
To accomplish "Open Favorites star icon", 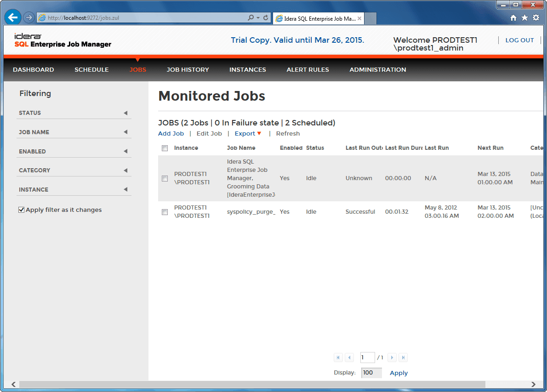I will [524, 18].
